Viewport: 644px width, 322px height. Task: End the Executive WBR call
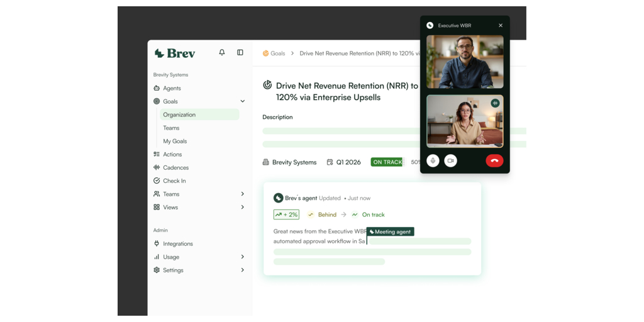[x=494, y=161]
